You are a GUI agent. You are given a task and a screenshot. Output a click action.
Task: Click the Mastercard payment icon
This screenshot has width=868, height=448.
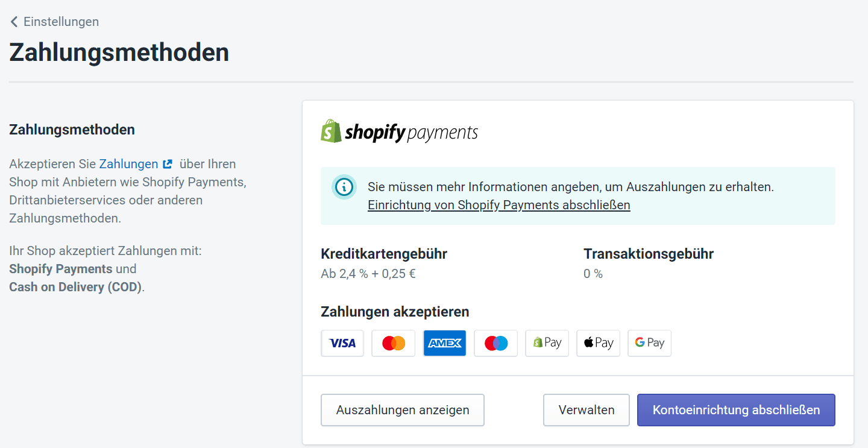[x=394, y=343]
